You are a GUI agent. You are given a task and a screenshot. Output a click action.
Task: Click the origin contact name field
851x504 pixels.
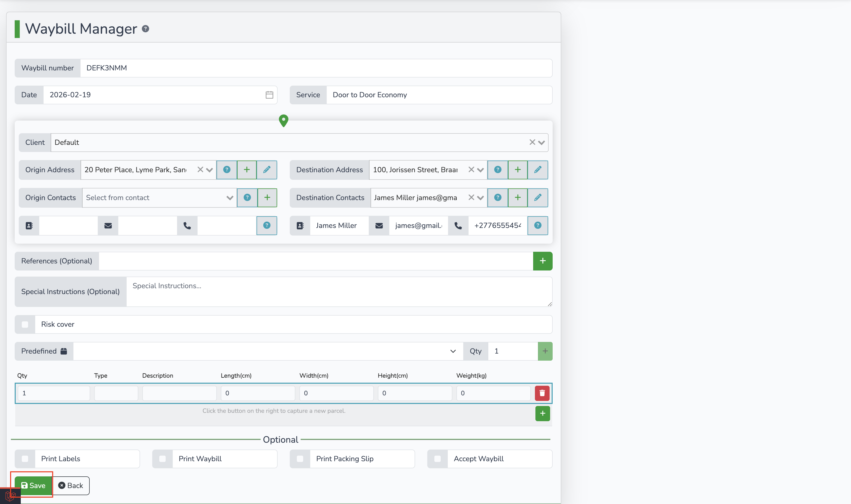69,225
